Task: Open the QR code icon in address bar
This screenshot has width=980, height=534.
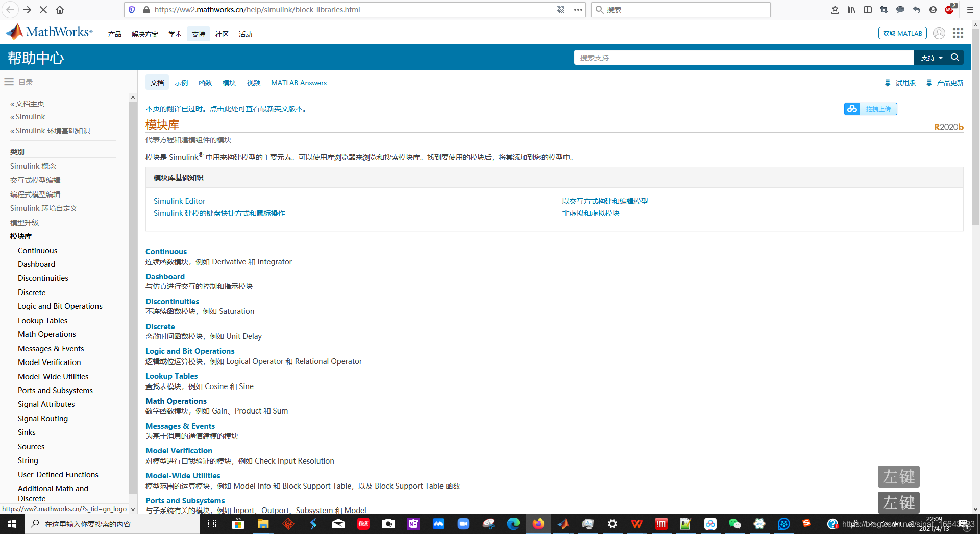Action: [560, 10]
